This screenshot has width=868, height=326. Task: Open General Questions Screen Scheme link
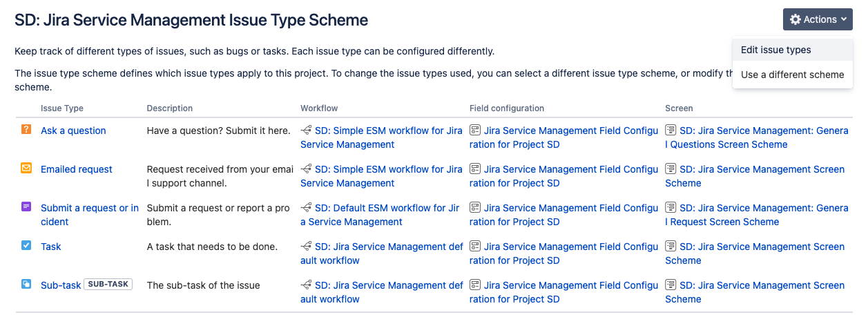click(756, 137)
